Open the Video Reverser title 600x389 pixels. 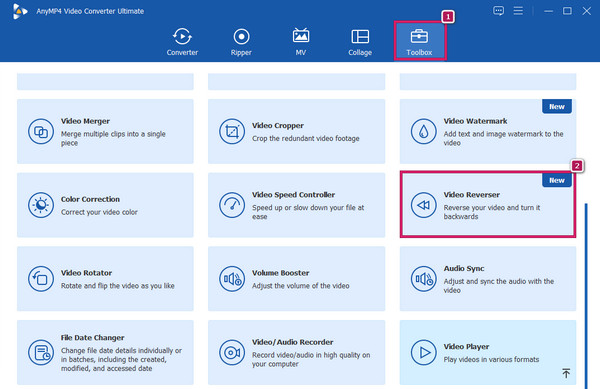point(471,195)
